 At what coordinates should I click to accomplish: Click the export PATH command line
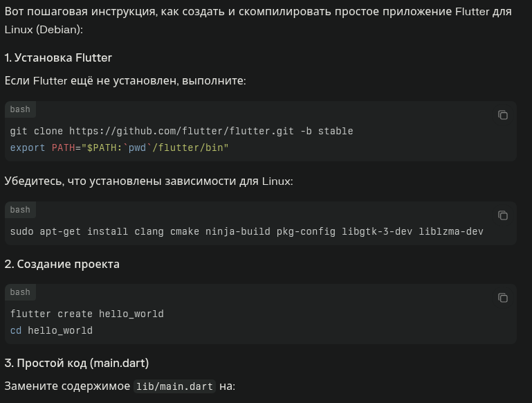point(119,147)
